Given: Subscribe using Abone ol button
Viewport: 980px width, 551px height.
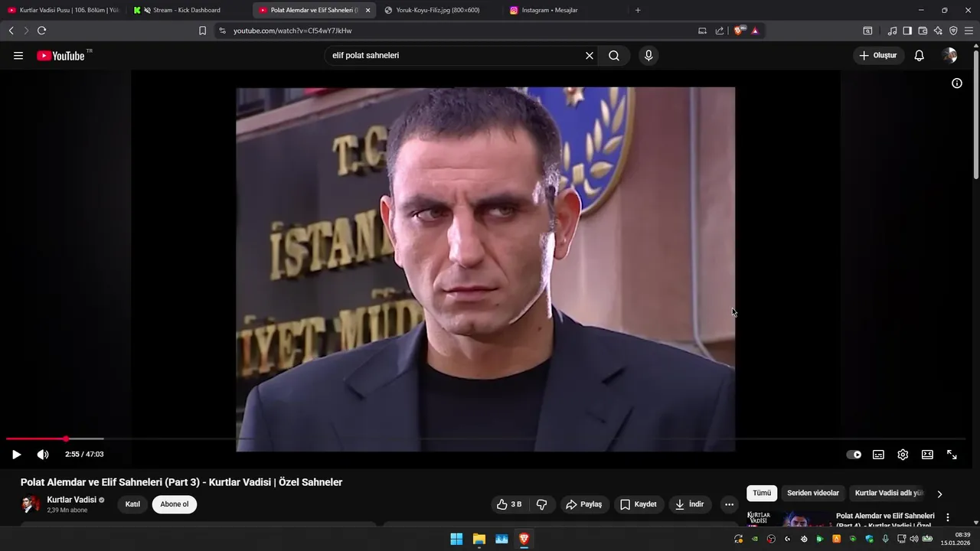Looking at the screenshot, I should click(175, 504).
